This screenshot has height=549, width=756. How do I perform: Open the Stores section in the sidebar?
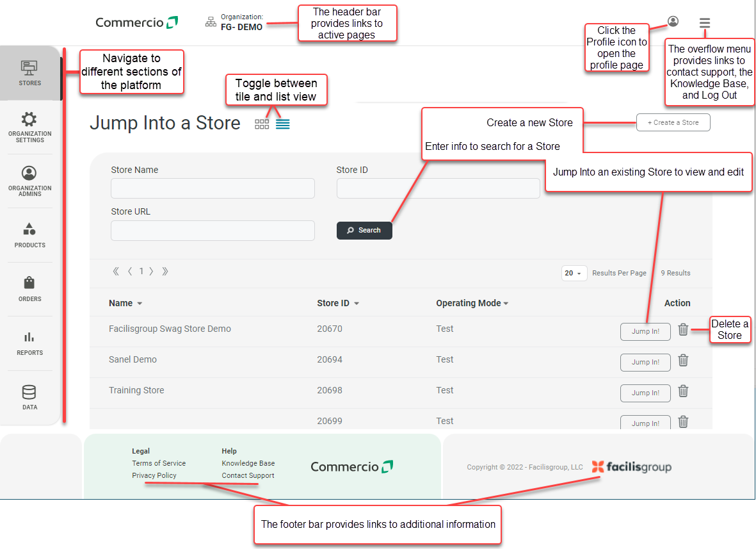click(29, 72)
